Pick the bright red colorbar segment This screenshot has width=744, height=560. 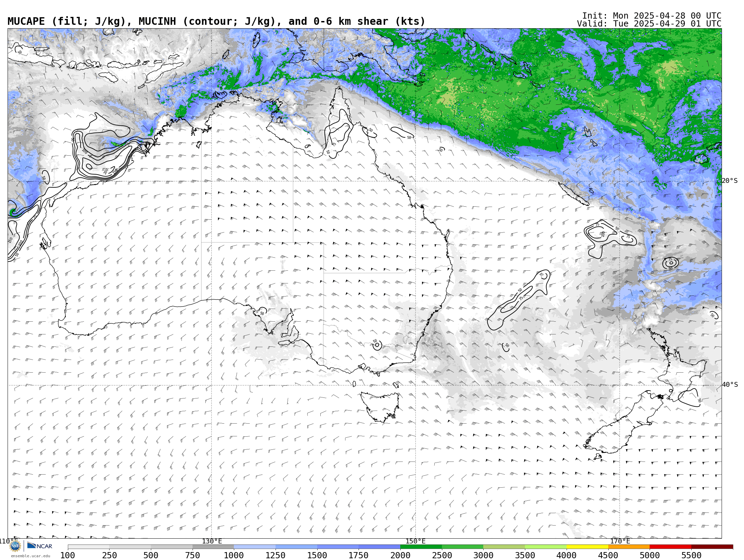670,547
